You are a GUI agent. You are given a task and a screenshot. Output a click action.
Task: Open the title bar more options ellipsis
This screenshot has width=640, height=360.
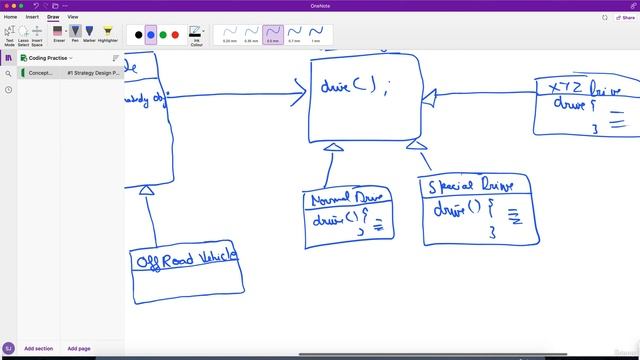[x=65, y=6]
